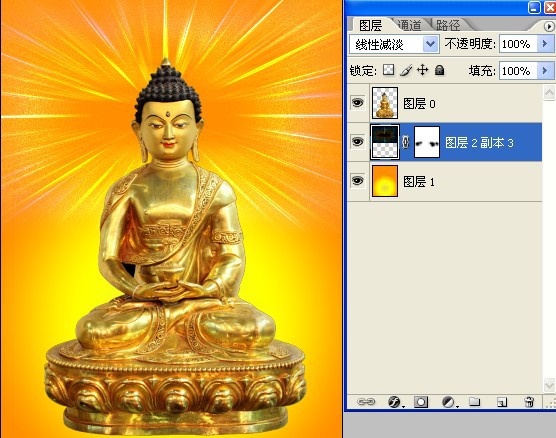Click the 填充 fill value field
The width and height of the screenshot is (556, 438).
pos(518,71)
